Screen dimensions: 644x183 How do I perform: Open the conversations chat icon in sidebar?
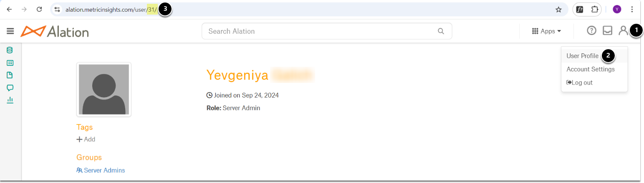point(10,88)
